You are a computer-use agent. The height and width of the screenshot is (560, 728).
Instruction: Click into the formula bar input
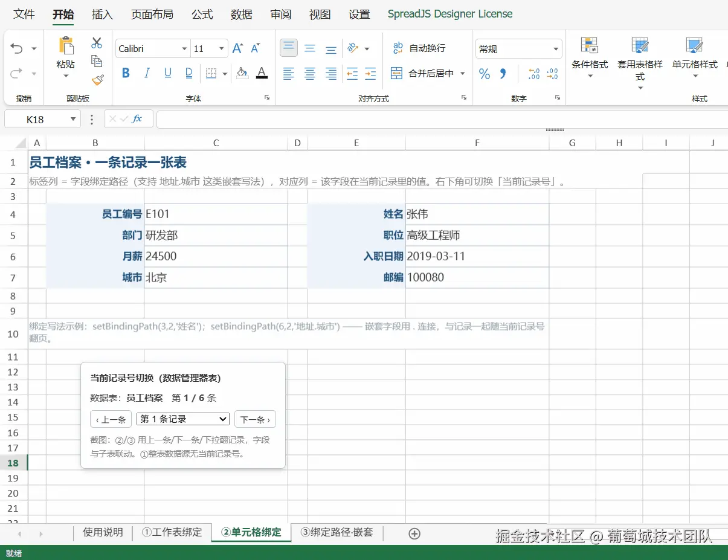(x=442, y=119)
